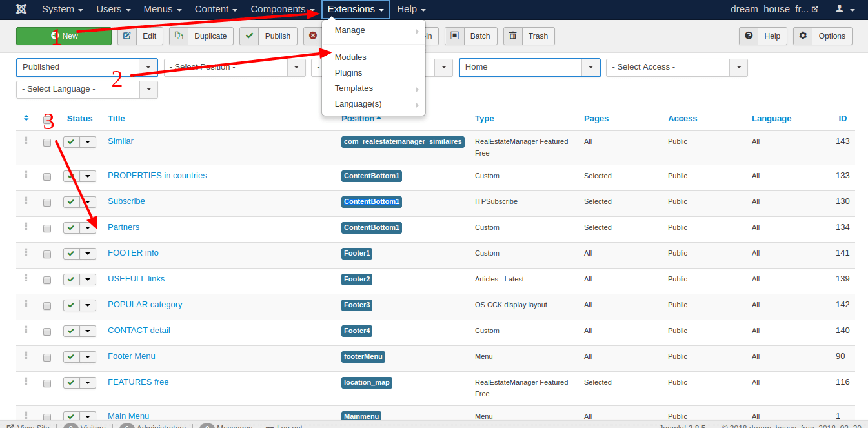The image size is (868, 428).
Task: Open the Select Position filter dropdown
Action: [x=235, y=67]
